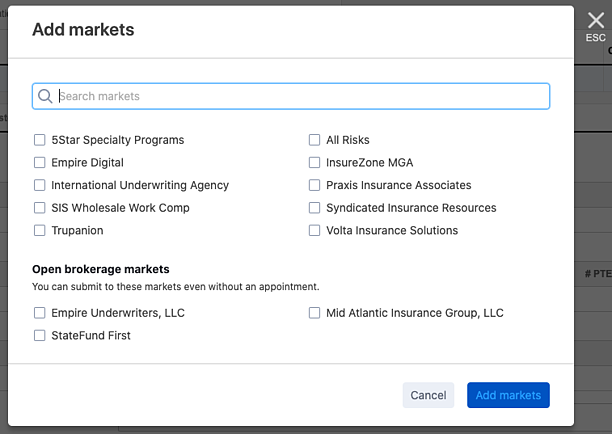Click the magnifier icon in search field

click(45, 96)
